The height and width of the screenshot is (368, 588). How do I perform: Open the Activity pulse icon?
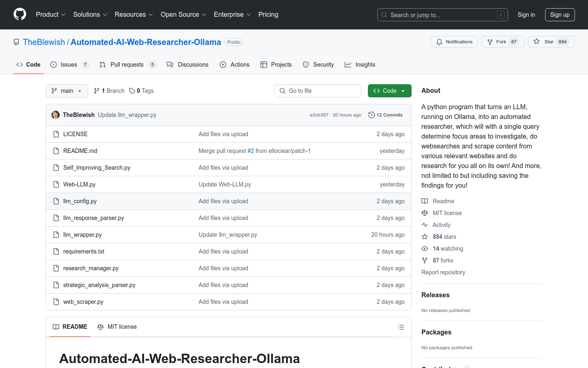(425, 224)
